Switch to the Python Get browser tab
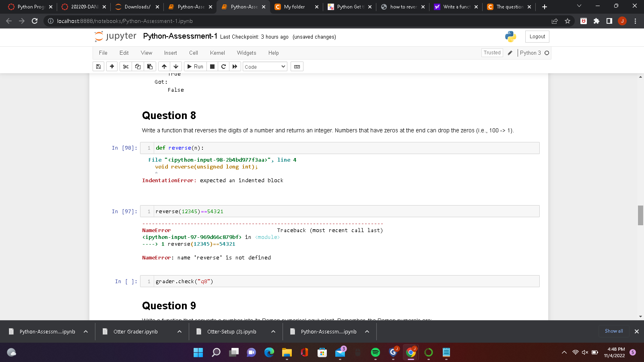 tap(350, 7)
